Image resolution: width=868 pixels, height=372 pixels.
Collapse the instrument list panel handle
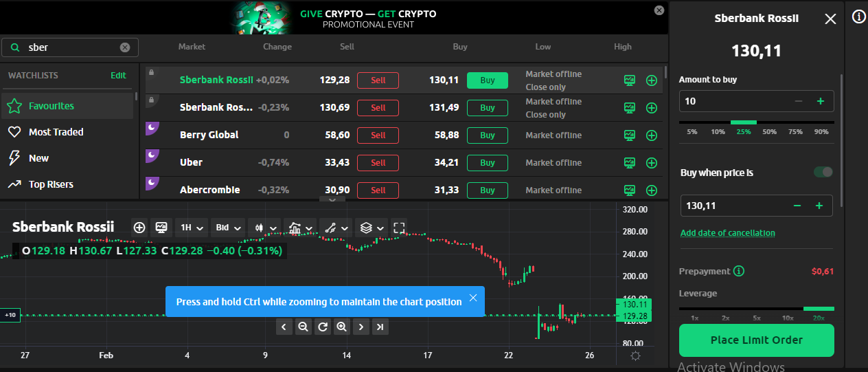tap(332, 199)
